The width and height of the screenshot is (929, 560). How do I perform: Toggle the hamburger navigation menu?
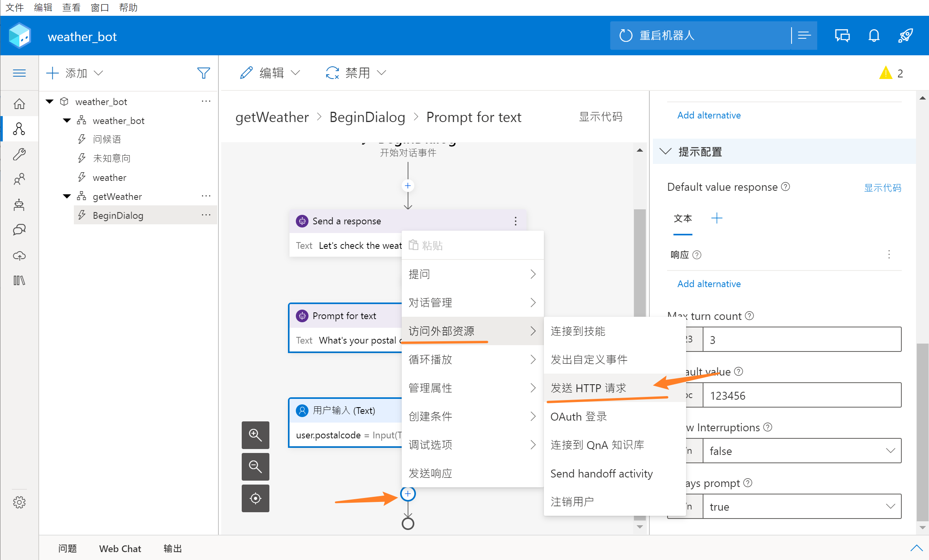coord(19,73)
